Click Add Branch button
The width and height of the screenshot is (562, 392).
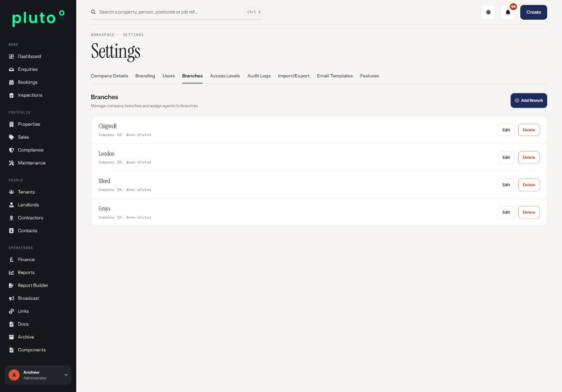[529, 100]
